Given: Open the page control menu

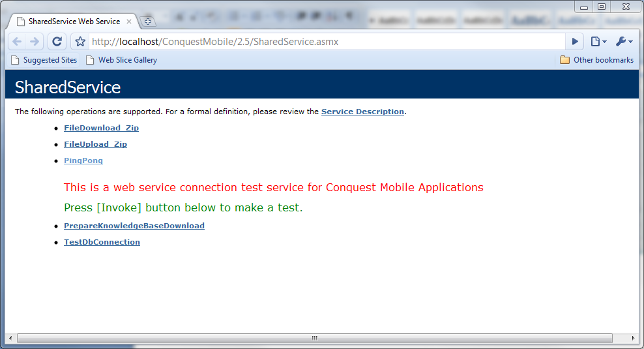Looking at the screenshot, I should pos(598,42).
